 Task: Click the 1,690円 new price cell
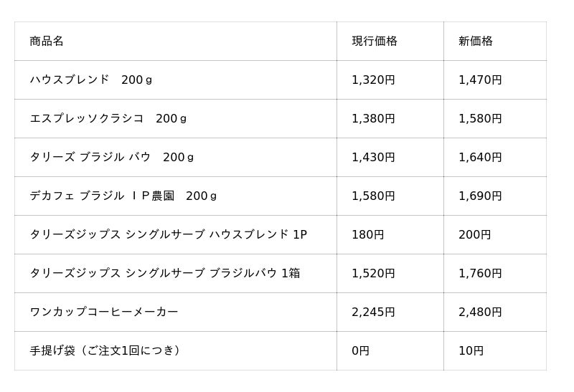pos(480,196)
